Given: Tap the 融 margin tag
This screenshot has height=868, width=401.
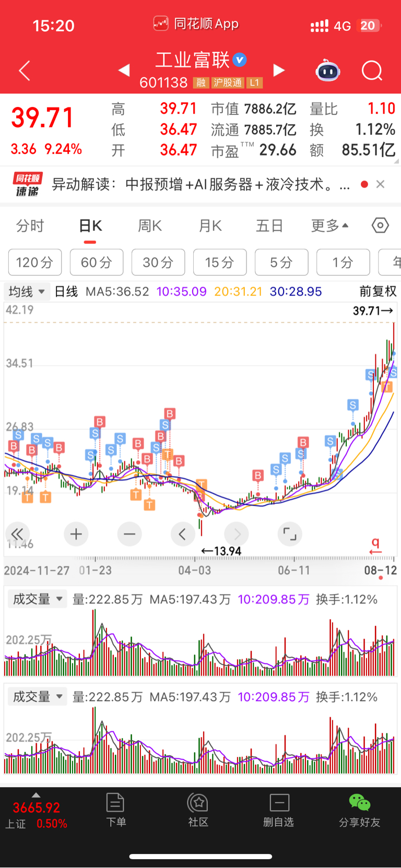Looking at the screenshot, I should pyautogui.click(x=201, y=82).
